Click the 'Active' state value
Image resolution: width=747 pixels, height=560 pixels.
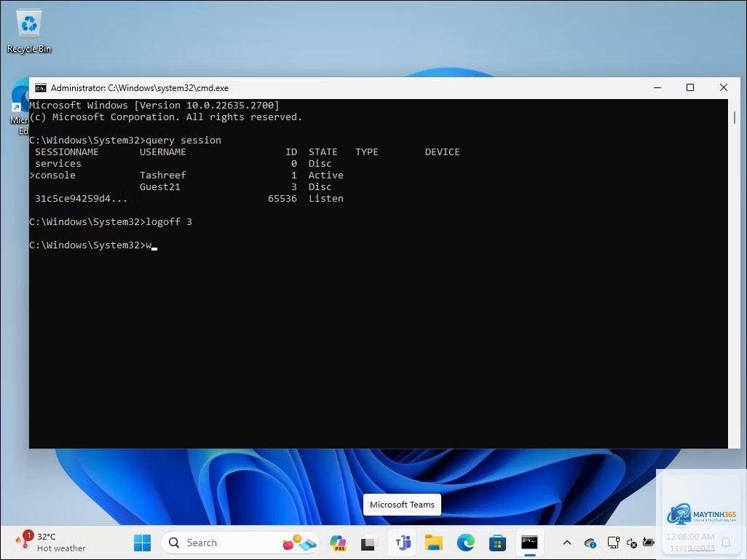coord(326,176)
